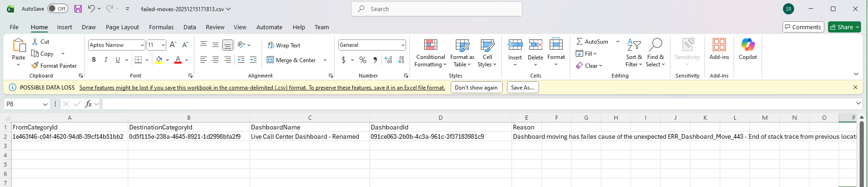Toggle Bottom Align button
This screenshot has height=187, width=868.
tap(228, 45)
